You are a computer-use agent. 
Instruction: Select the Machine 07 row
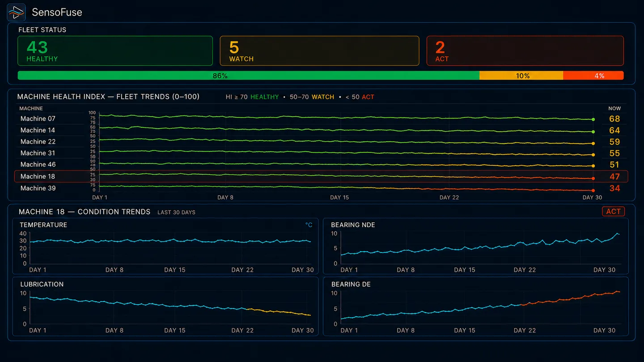click(x=321, y=118)
